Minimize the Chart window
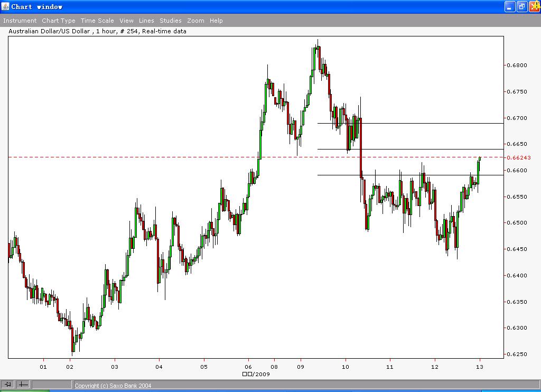The width and height of the screenshot is (541, 392). tap(510, 6)
